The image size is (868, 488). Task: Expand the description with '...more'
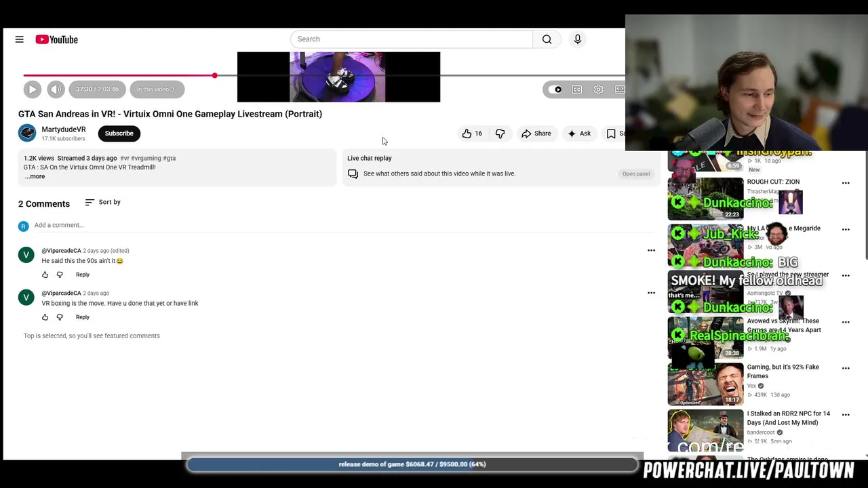click(x=35, y=176)
